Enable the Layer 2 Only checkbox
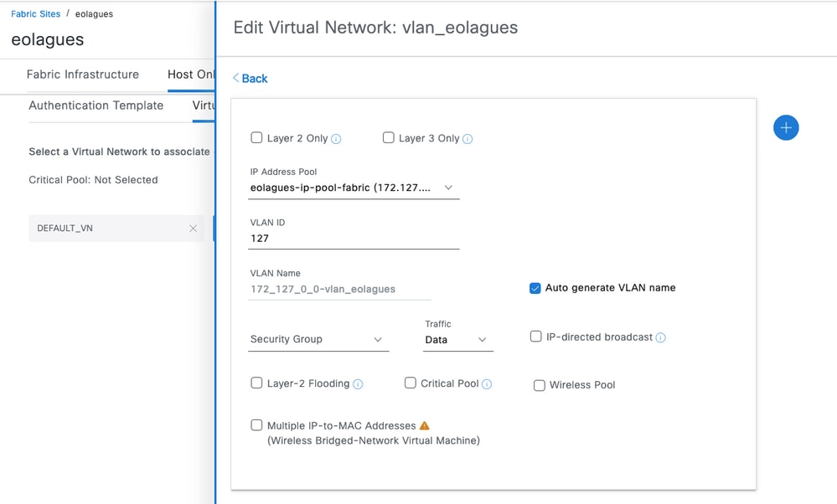This screenshot has width=837, height=504. 256,138
